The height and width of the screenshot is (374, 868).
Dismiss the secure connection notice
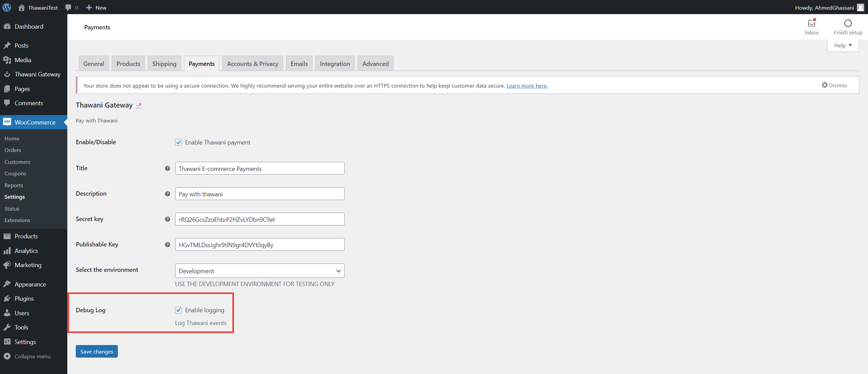(x=834, y=85)
